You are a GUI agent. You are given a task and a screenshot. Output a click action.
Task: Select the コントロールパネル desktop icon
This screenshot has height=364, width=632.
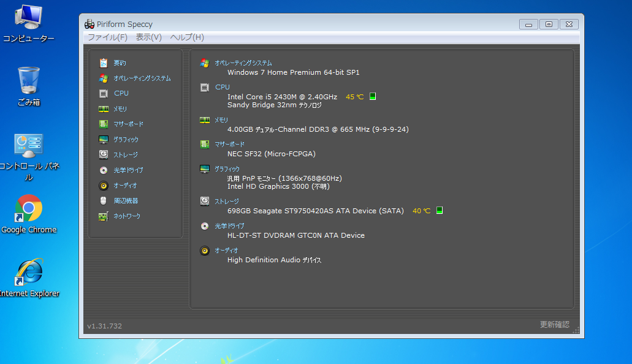pos(29,157)
